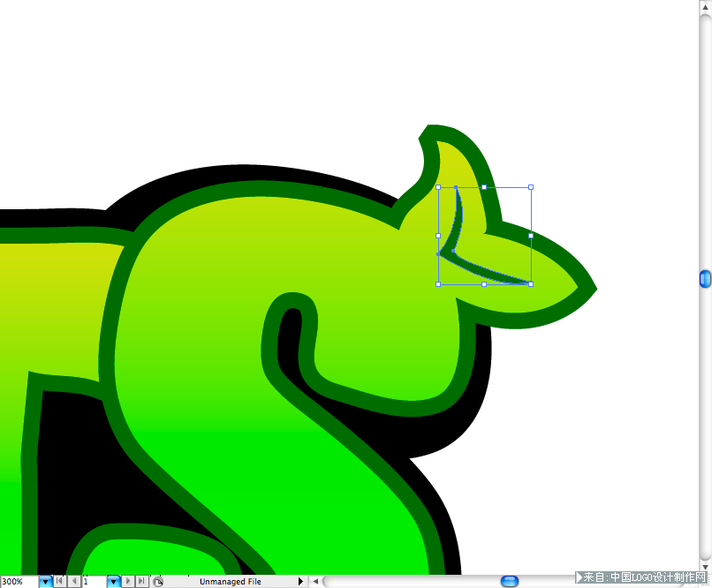Go to the first artboard

pyautogui.click(x=59, y=581)
